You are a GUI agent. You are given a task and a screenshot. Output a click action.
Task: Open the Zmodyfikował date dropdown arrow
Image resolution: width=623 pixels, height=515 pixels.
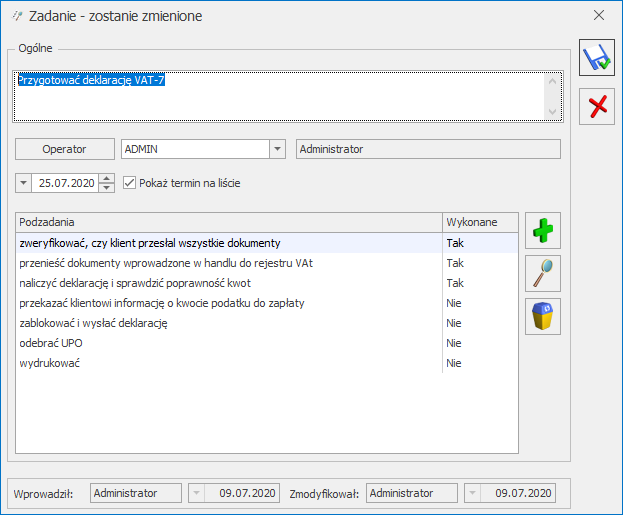coord(472,493)
